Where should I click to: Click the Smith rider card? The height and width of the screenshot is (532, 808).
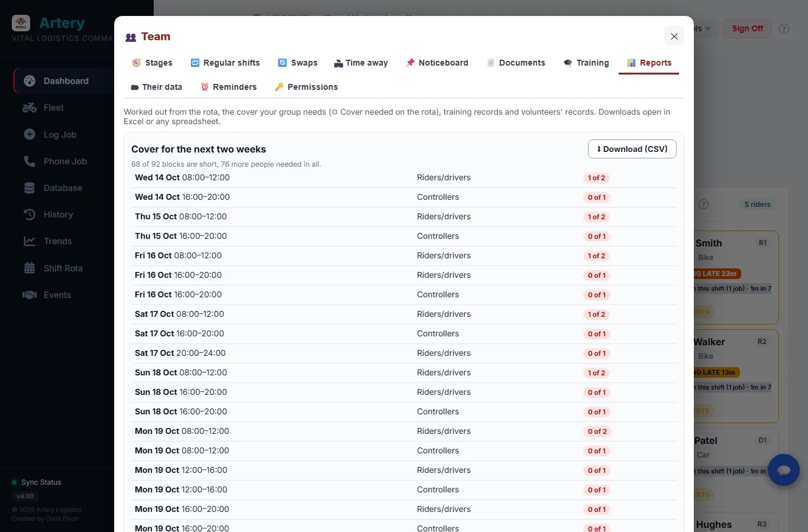(x=736, y=277)
